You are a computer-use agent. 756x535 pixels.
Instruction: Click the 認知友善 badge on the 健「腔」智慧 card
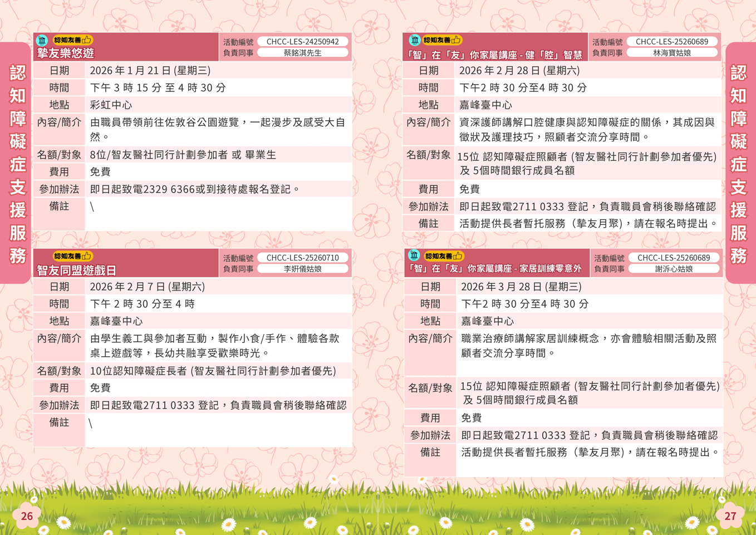click(x=442, y=40)
